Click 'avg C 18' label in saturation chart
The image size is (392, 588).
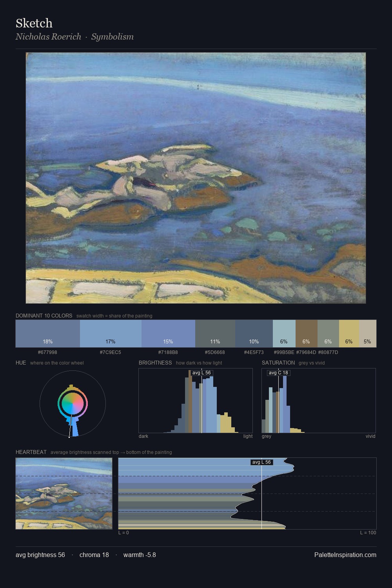tap(278, 373)
